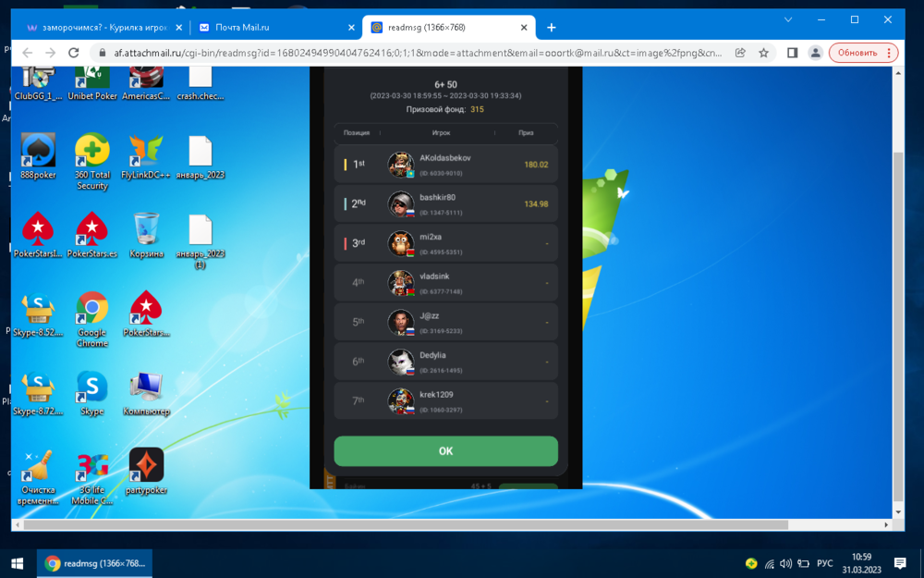The height and width of the screenshot is (578, 924).
Task: Bookmark this page with the star icon
Action: click(x=763, y=53)
